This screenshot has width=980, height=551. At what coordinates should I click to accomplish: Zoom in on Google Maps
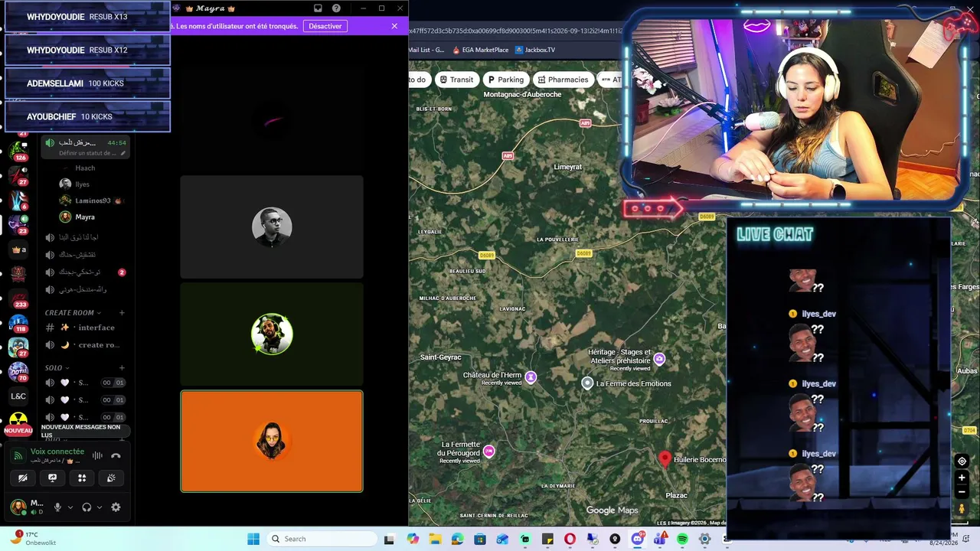(962, 478)
